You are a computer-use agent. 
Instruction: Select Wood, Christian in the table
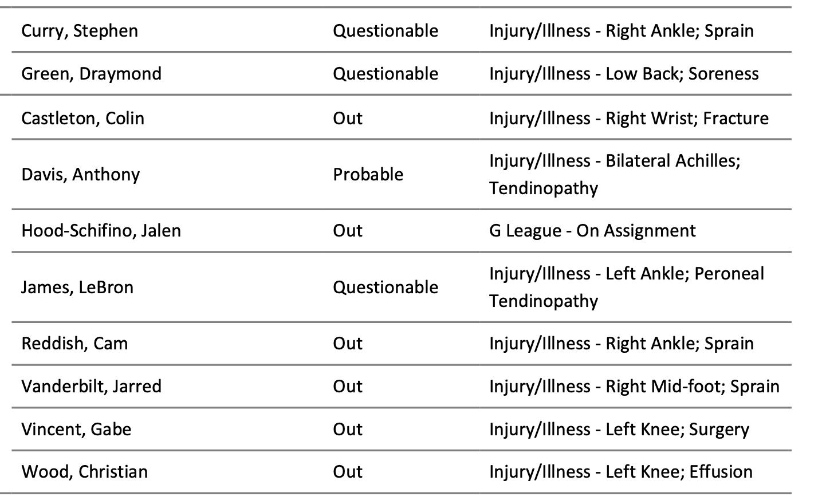click(84, 472)
